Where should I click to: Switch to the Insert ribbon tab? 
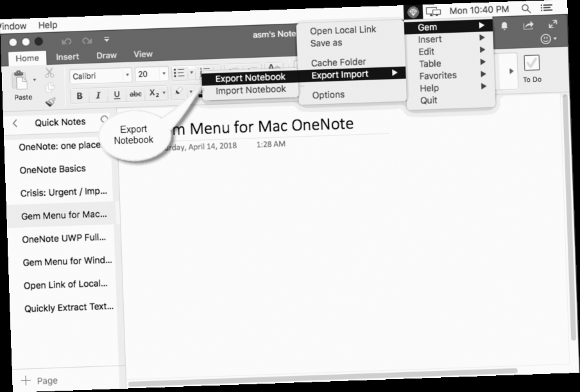pyautogui.click(x=67, y=56)
